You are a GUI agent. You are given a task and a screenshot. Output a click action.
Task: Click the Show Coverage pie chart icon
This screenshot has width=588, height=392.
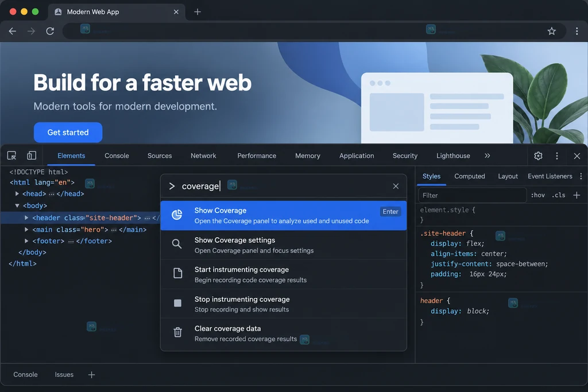pos(177,214)
